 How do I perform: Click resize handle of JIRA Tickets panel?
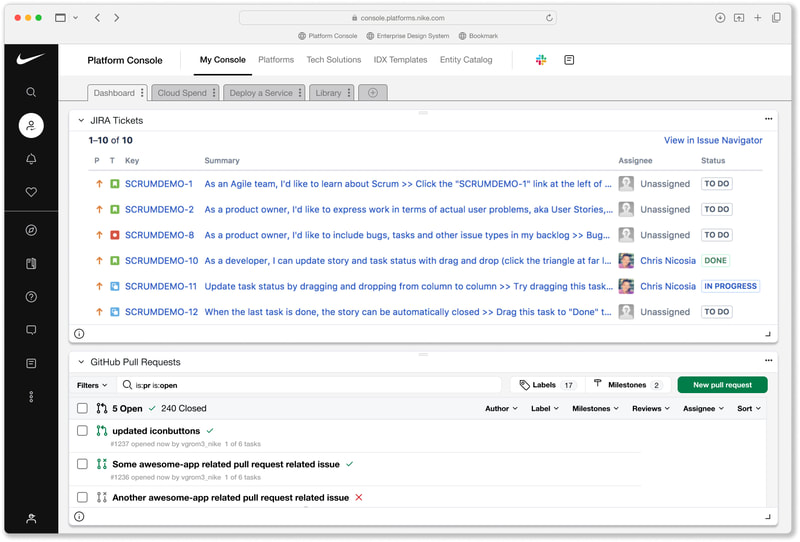[768, 334]
